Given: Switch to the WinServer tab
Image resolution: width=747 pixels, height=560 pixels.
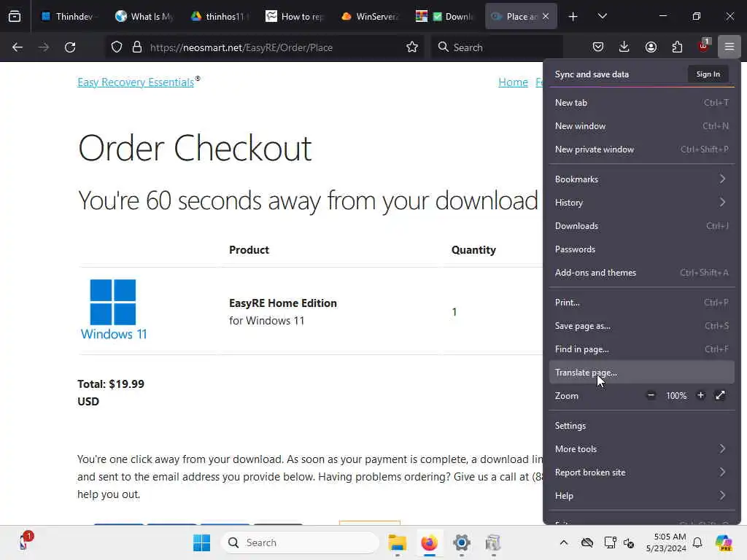Looking at the screenshot, I should coord(370,16).
